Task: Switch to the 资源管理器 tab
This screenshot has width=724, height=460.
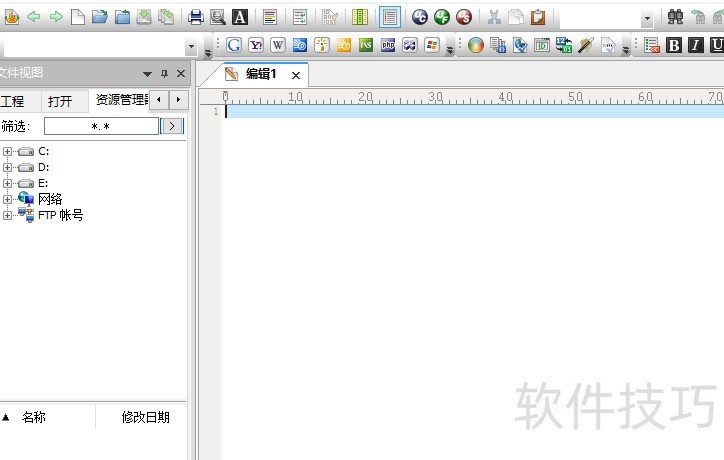Action: (x=122, y=100)
